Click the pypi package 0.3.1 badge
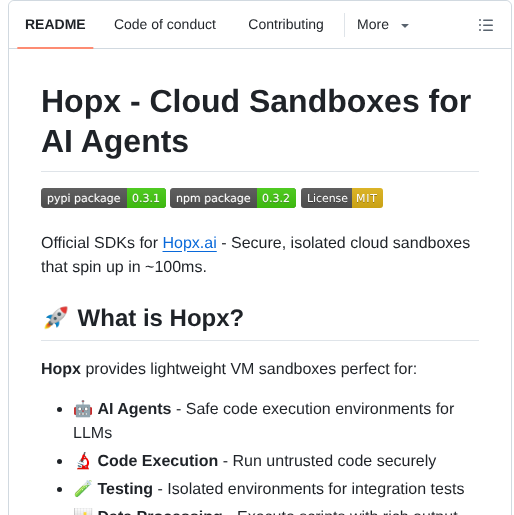The width and height of the screenshot is (514, 515). click(x=103, y=198)
